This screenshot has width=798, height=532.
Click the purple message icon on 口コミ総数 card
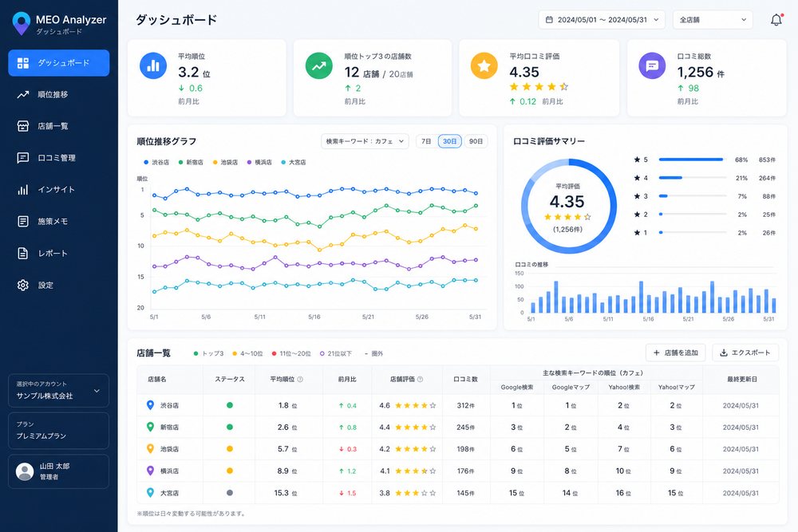point(652,65)
